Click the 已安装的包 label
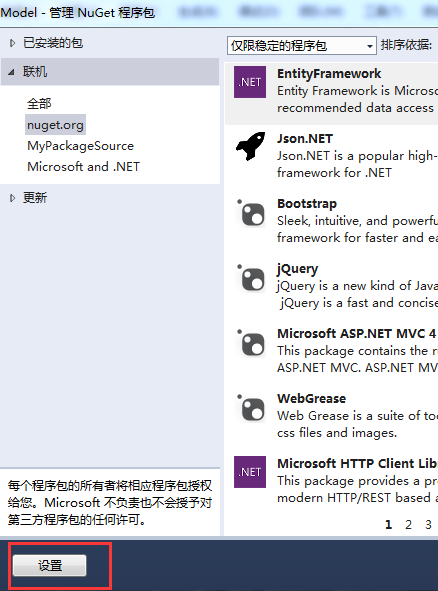Screen dimensions: 438x591 tap(53, 43)
